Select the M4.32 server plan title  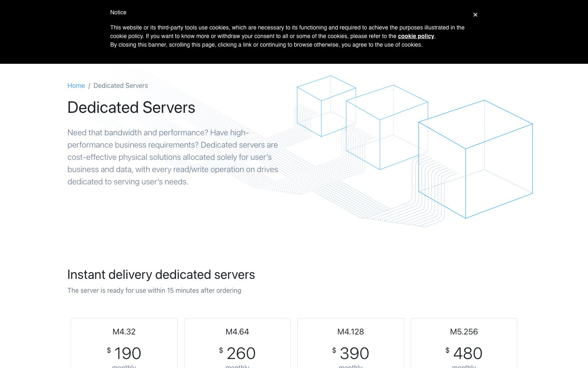pos(124,332)
